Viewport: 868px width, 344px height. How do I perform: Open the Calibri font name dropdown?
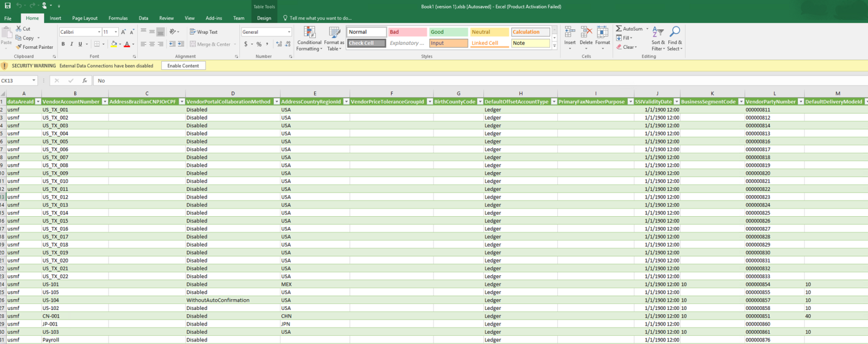tap(99, 32)
